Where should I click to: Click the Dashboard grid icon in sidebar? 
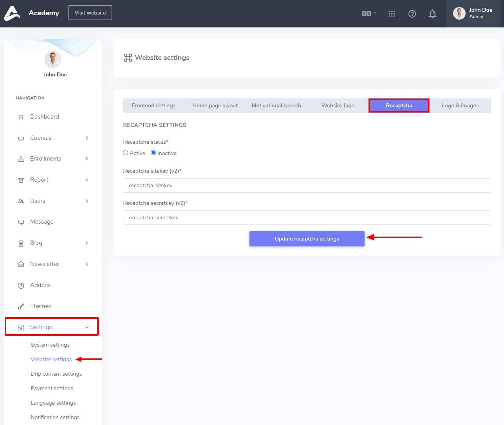[21, 117]
